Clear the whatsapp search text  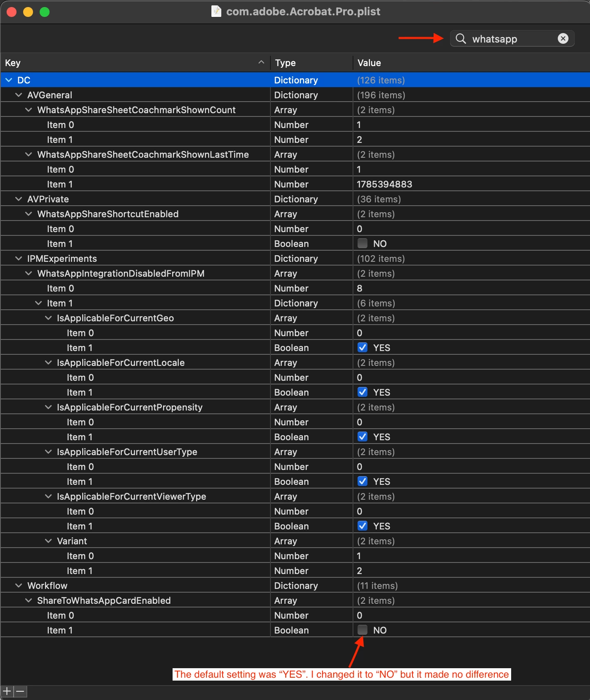[563, 38]
